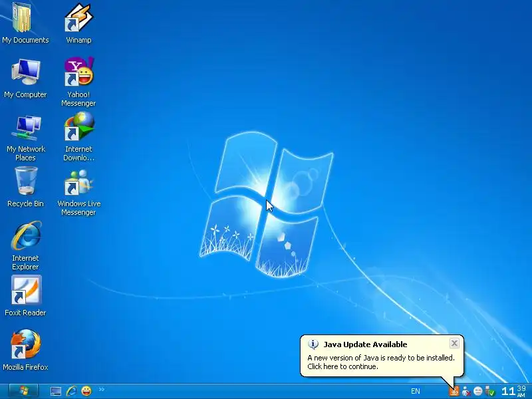
Task: Launch Internet Explorer from Quick Launch
Action: pos(71,391)
